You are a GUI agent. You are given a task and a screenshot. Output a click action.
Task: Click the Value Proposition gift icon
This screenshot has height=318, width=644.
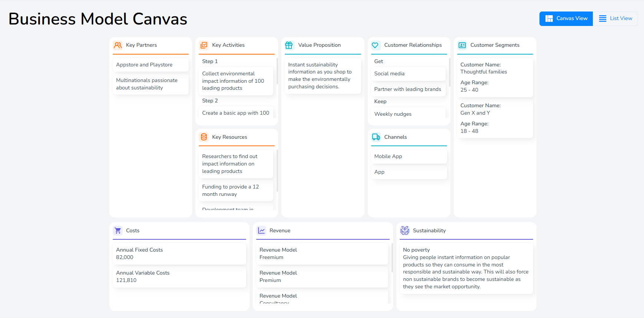pyautogui.click(x=289, y=45)
